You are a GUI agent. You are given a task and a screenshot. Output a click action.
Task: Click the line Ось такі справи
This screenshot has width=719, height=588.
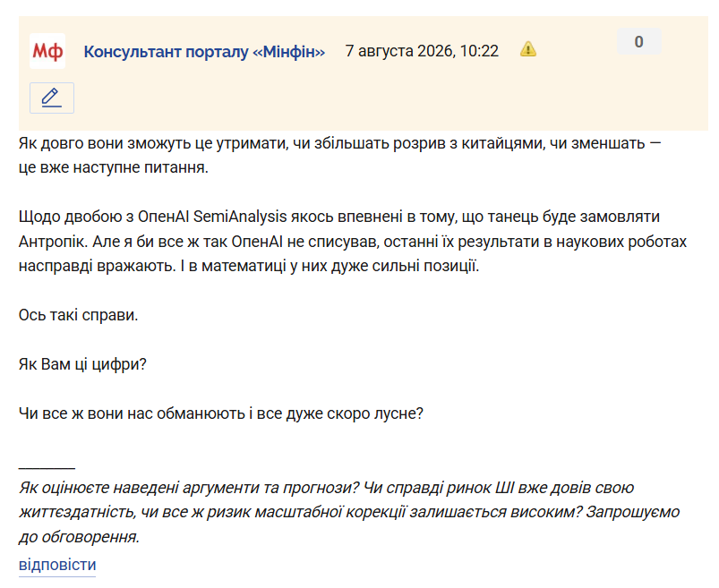click(x=79, y=315)
